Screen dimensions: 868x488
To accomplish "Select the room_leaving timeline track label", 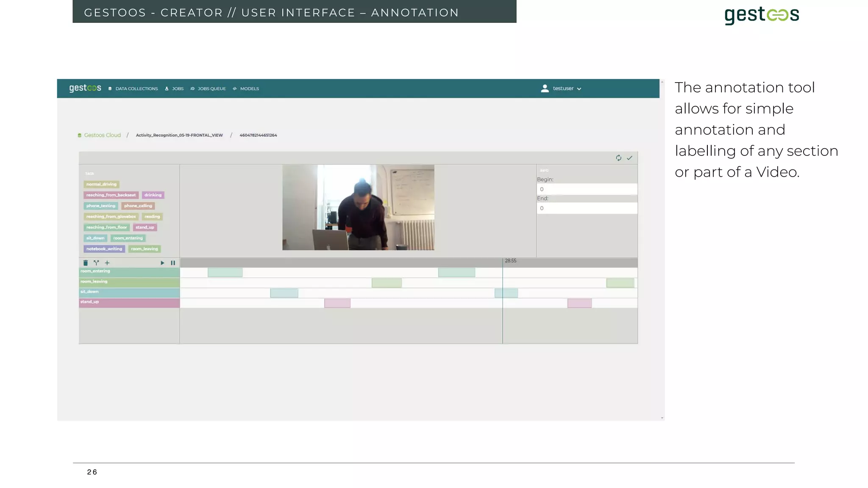I will tap(129, 283).
